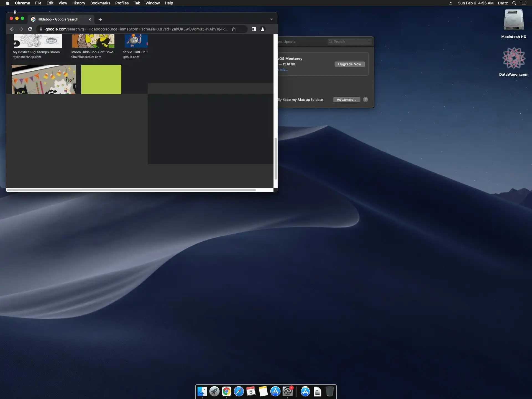Open Launchpad from the dock

click(214, 391)
